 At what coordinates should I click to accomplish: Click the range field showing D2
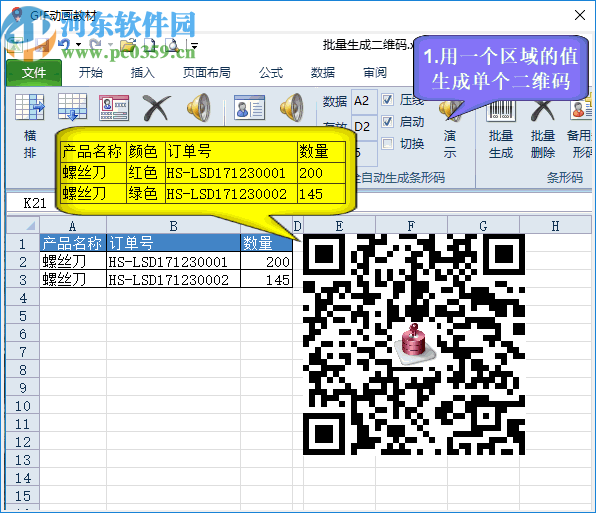[x=364, y=127]
